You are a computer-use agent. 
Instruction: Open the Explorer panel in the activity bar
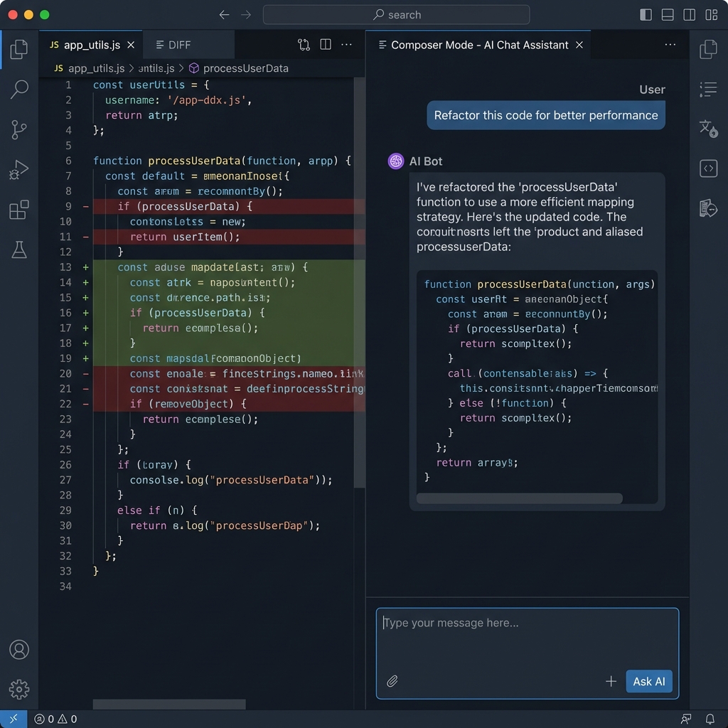(x=19, y=50)
